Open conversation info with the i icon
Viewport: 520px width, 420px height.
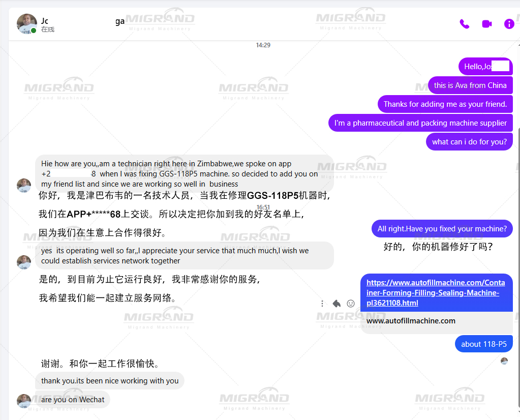coord(509,24)
